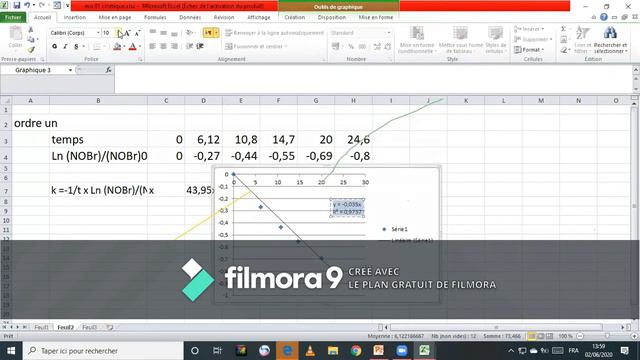Switch to the Insertion tab

[x=75, y=17]
